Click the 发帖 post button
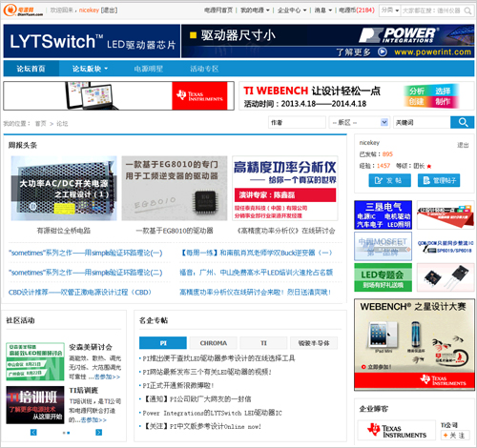This screenshot has height=448, width=477. pyautogui.click(x=389, y=180)
